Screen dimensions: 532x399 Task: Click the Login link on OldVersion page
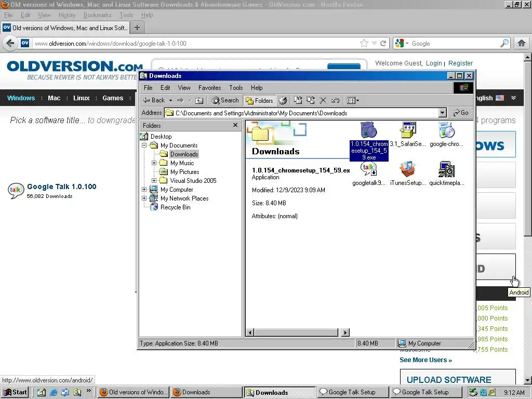(x=434, y=63)
